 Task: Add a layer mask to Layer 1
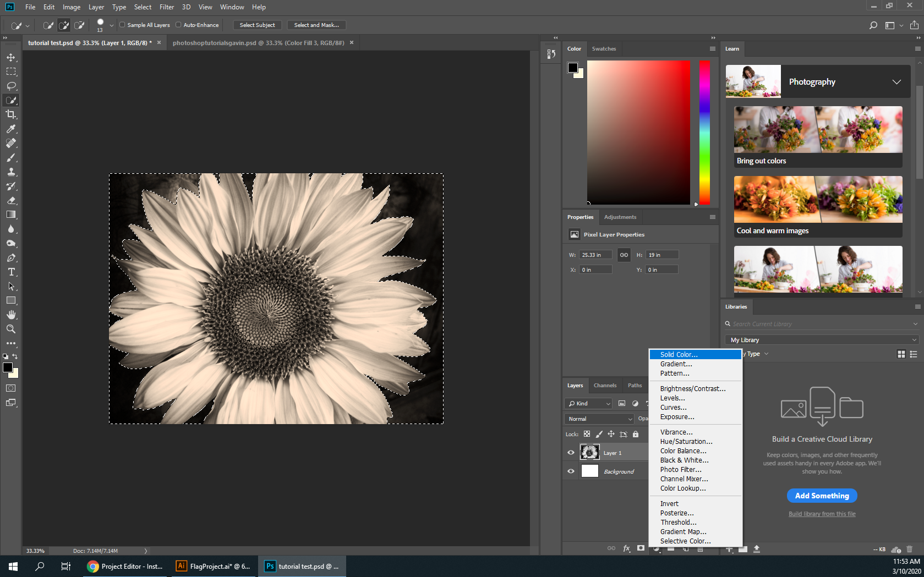(x=640, y=548)
